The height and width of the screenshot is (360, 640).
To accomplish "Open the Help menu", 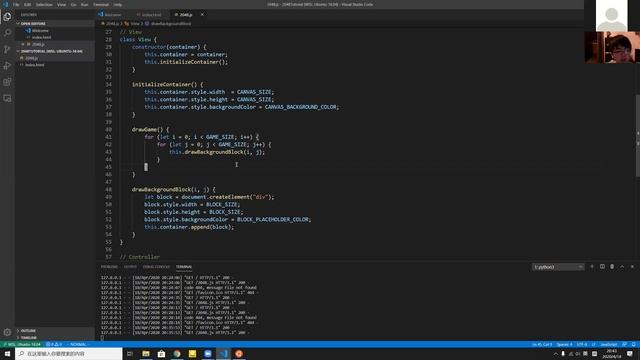I will pos(118,4).
